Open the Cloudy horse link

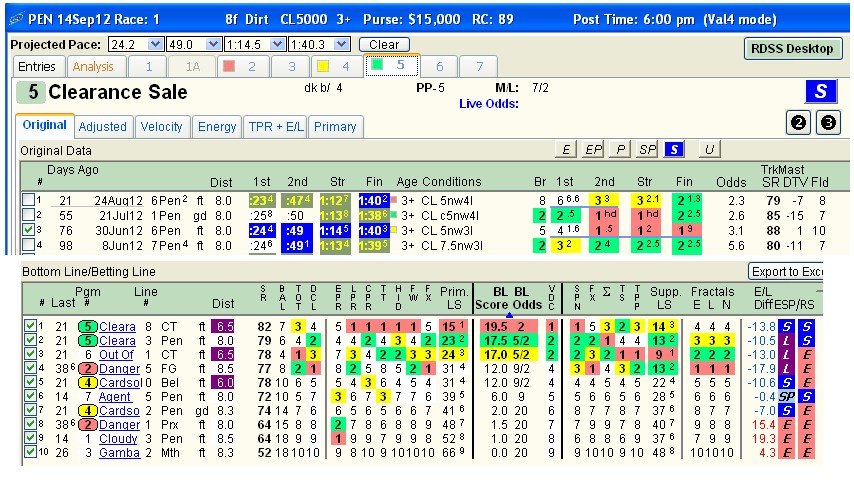[118, 439]
